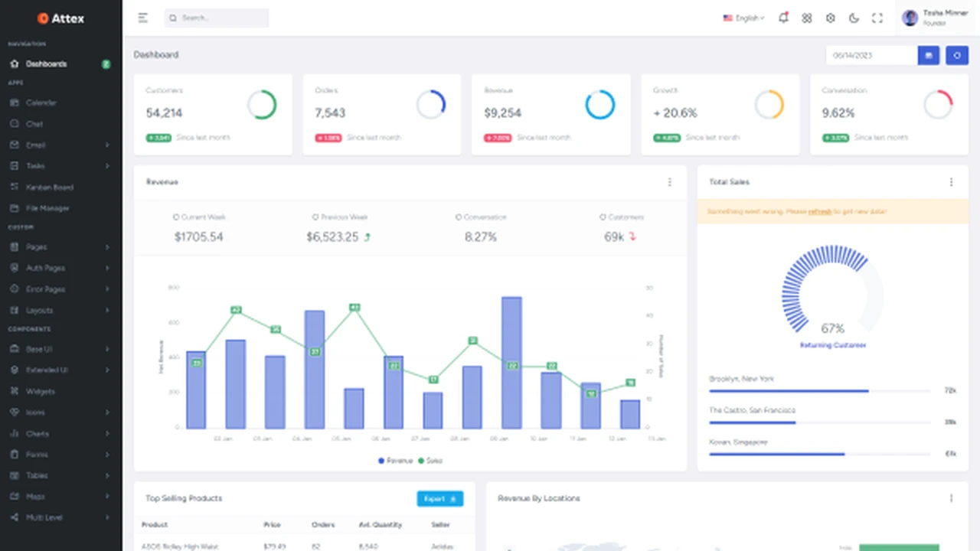Open the notifications bell
980x551 pixels.
[783, 18]
